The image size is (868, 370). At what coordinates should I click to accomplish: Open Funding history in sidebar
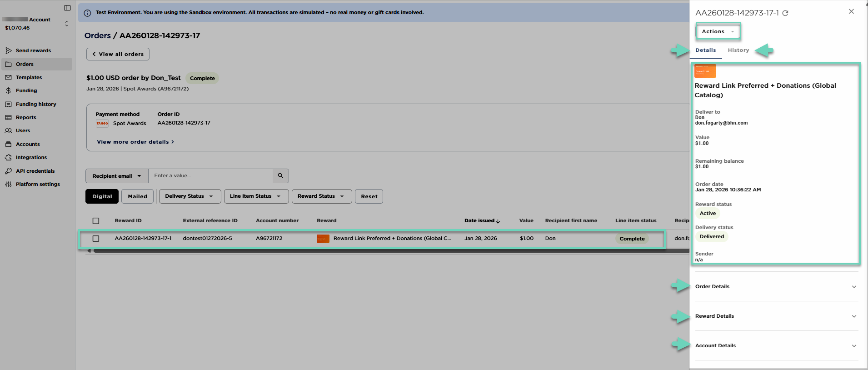click(36, 104)
